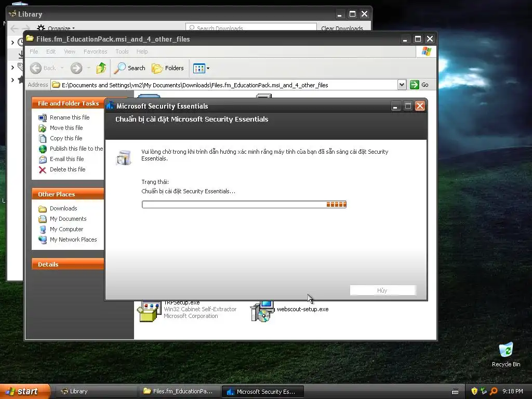Click Copy this file task
Image resolution: width=532 pixels, height=399 pixels.
click(66, 138)
